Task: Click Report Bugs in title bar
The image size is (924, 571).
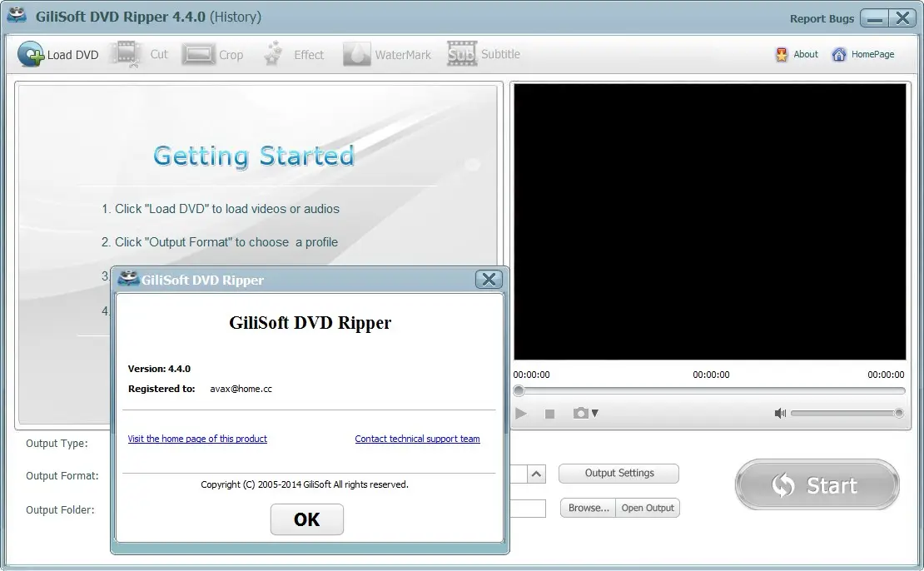Action: 822,19
